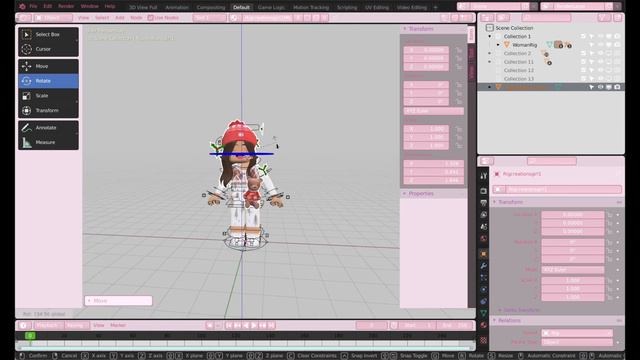Activate the Annotate tool

pos(48,128)
